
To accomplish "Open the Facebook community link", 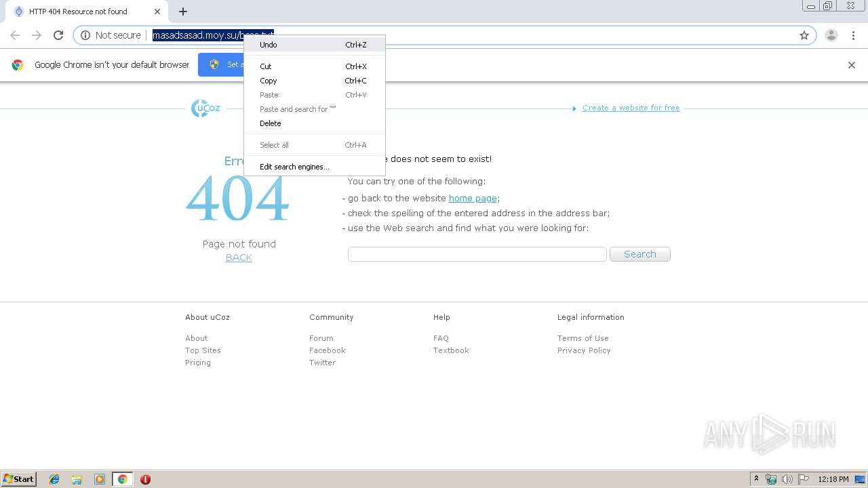I will coord(328,350).
